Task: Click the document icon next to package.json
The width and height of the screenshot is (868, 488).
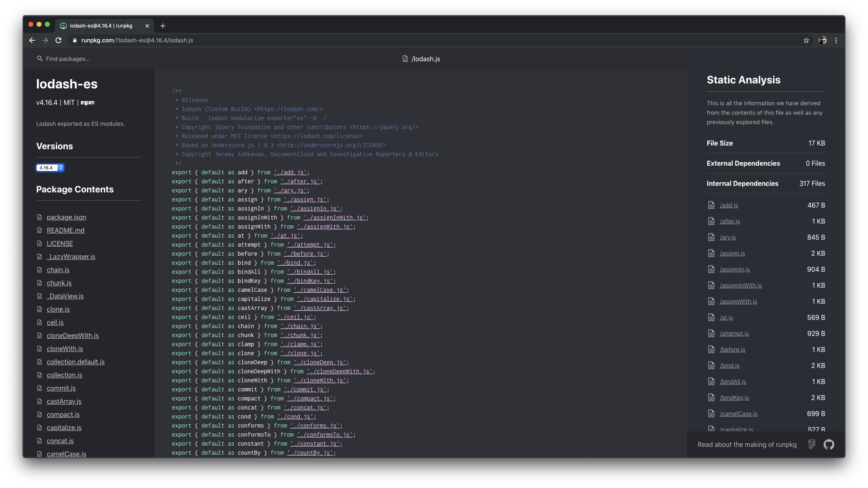Action: click(39, 217)
